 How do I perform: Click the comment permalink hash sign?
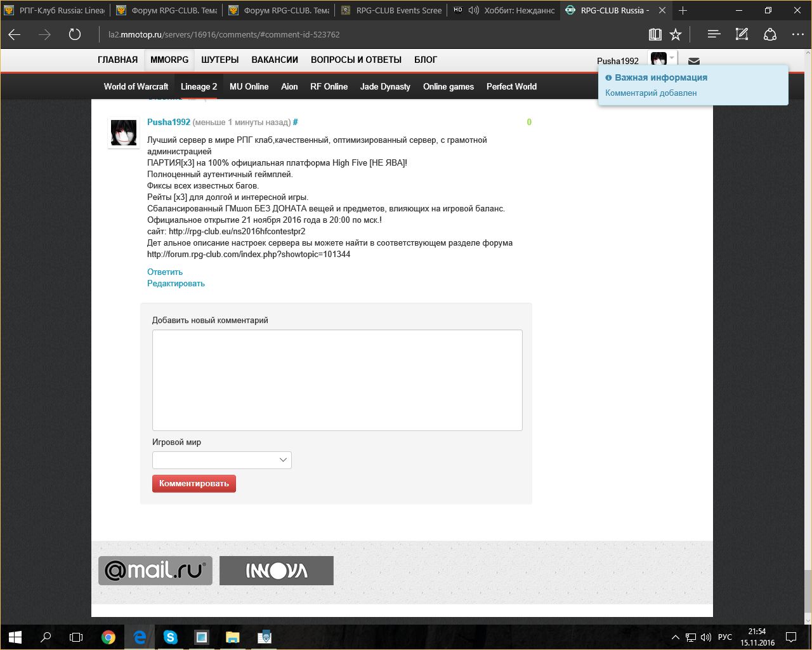(x=296, y=122)
